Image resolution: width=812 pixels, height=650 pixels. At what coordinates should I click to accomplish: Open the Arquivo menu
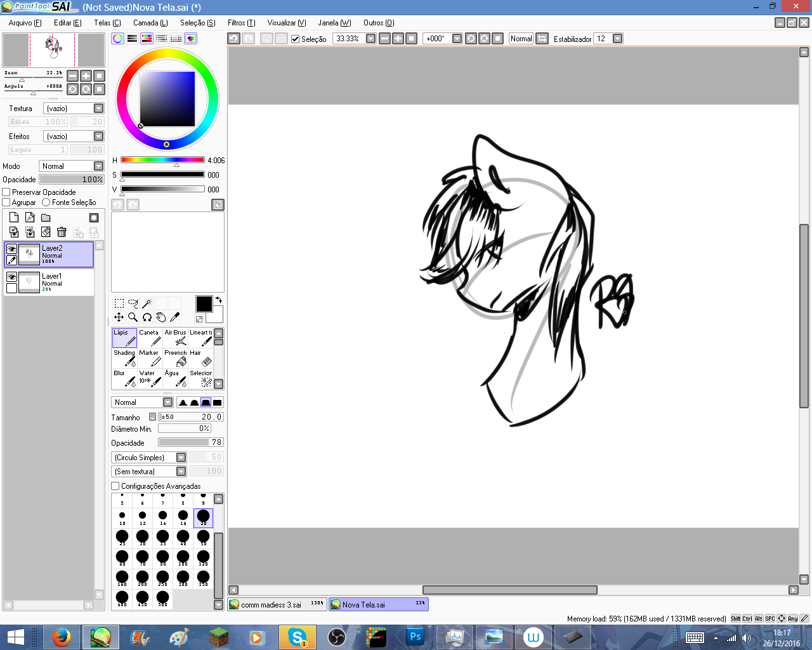(x=25, y=23)
